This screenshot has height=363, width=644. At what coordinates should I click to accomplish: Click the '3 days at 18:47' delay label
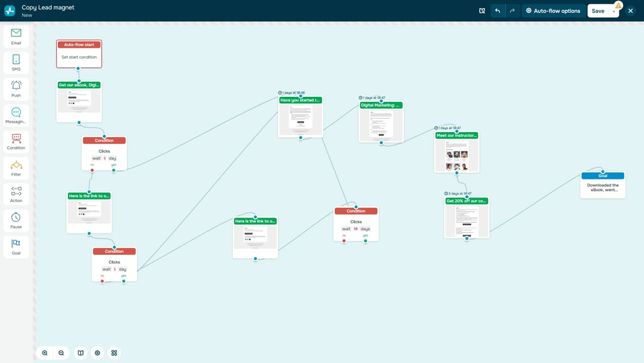coord(458,193)
